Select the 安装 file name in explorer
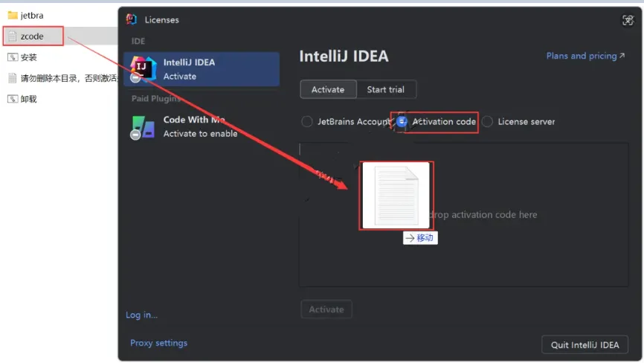The height and width of the screenshot is (363, 644). click(x=29, y=57)
